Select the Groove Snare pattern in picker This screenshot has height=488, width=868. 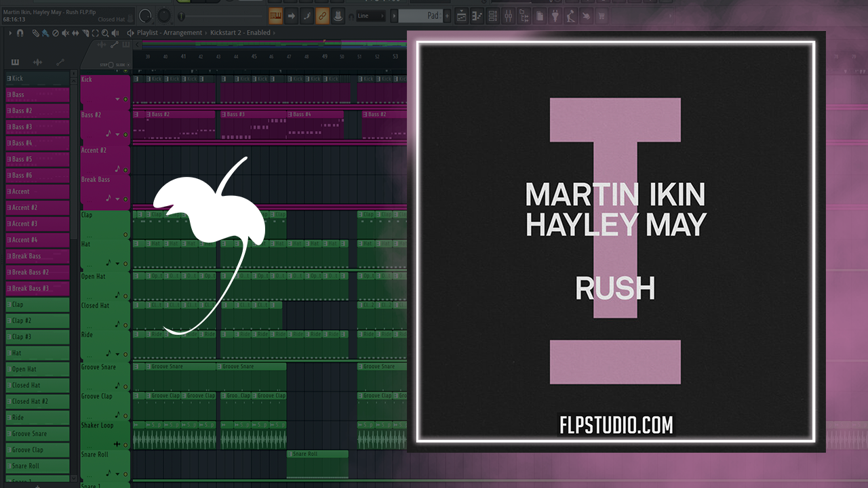(x=37, y=434)
